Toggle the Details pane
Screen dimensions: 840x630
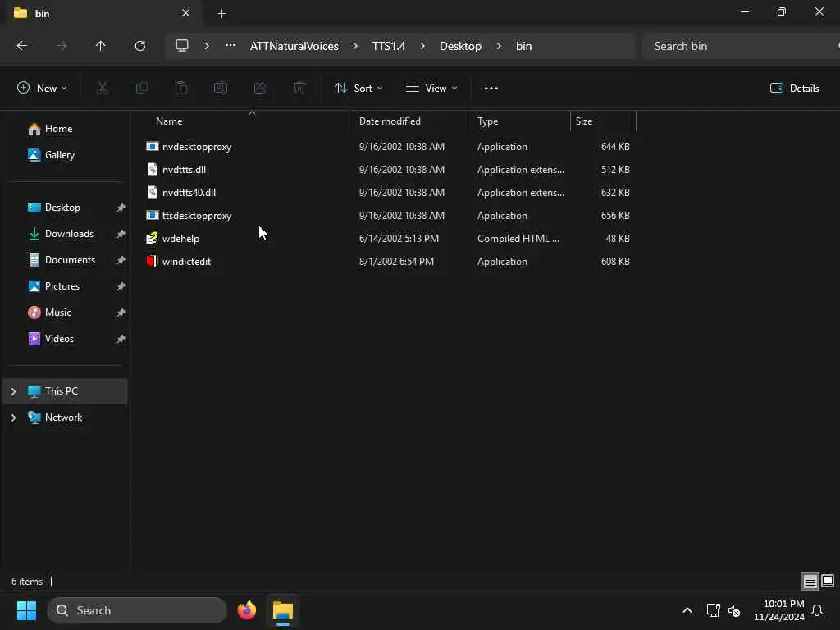pos(794,88)
